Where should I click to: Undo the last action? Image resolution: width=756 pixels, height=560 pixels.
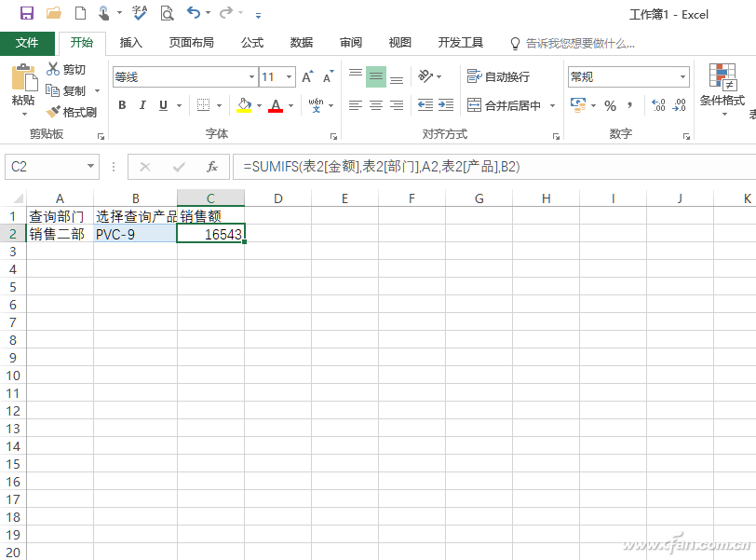[194, 12]
